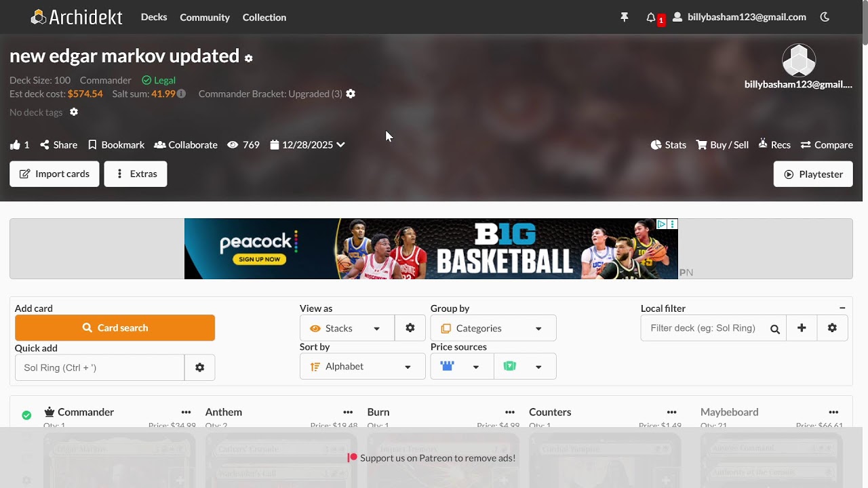This screenshot has height=488, width=868.
Task: Click the green check status icon
Action: pyautogui.click(x=26, y=415)
